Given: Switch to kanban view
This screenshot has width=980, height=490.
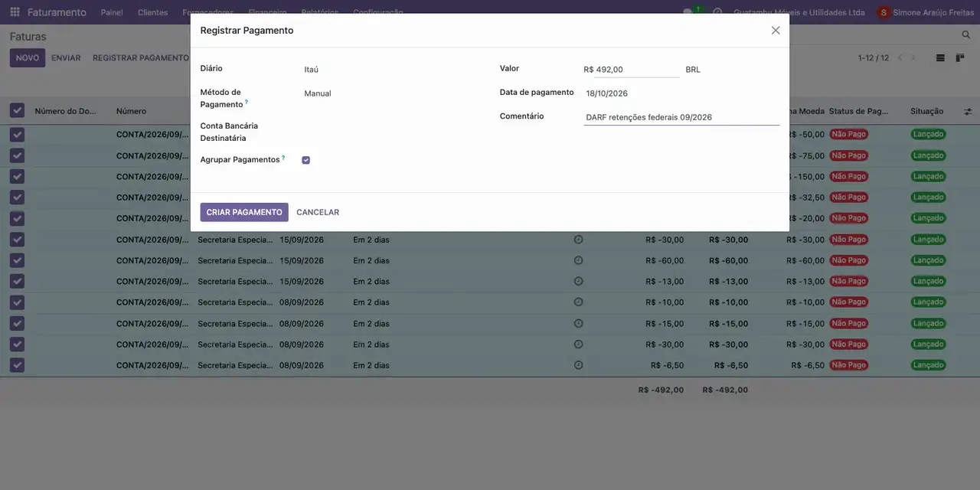Looking at the screenshot, I should tap(960, 58).
